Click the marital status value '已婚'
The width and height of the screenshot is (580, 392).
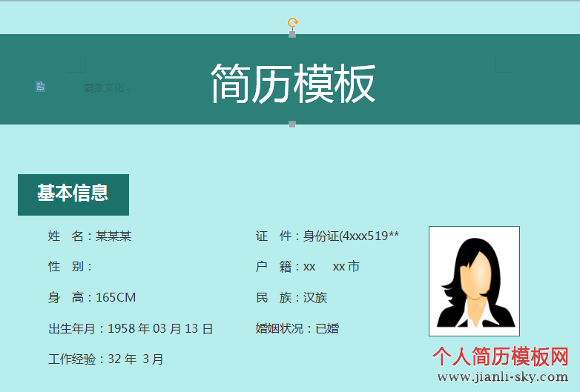click(327, 328)
